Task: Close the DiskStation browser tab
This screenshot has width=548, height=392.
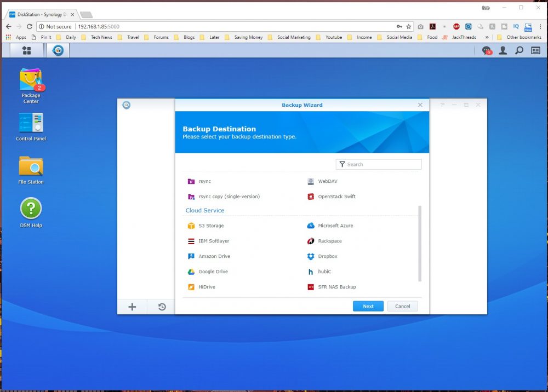Action: point(72,15)
